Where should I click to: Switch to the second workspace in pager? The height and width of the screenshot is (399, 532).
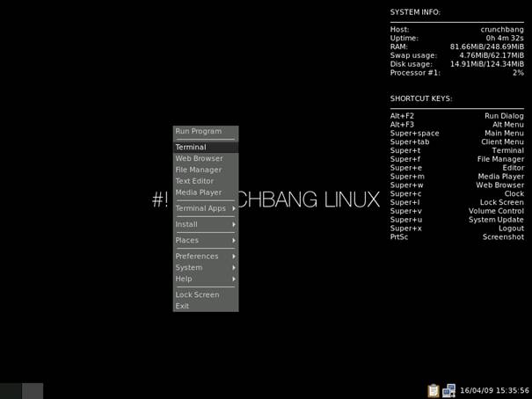pyautogui.click(x=33, y=391)
